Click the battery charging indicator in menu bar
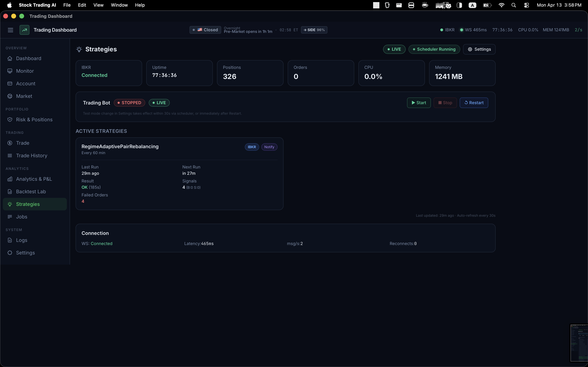 (x=487, y=5)
